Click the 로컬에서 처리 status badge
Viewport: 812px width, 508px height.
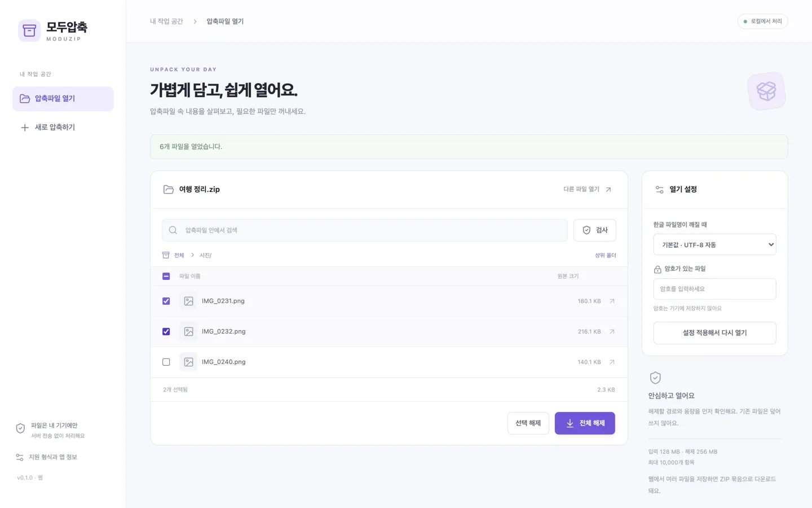coord(762,21)
